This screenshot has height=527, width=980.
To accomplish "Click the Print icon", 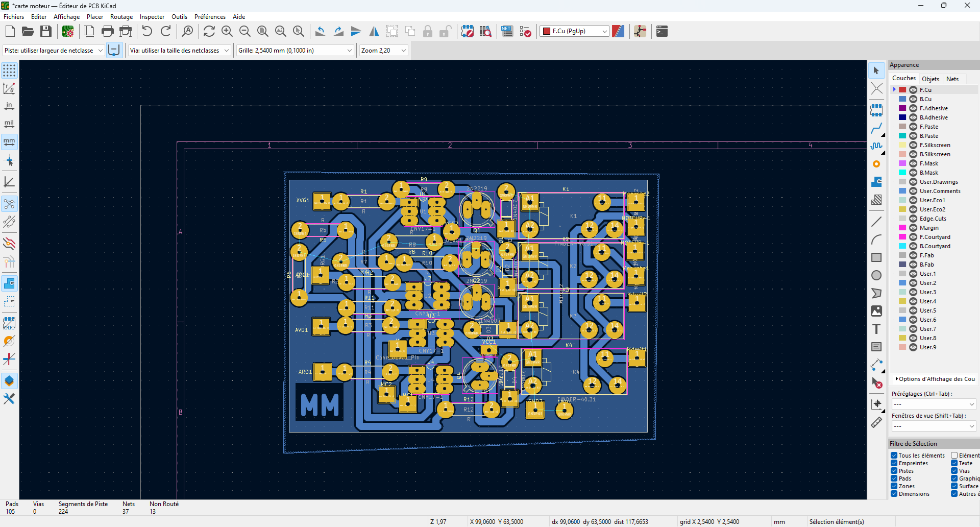I will coord(108,32).
